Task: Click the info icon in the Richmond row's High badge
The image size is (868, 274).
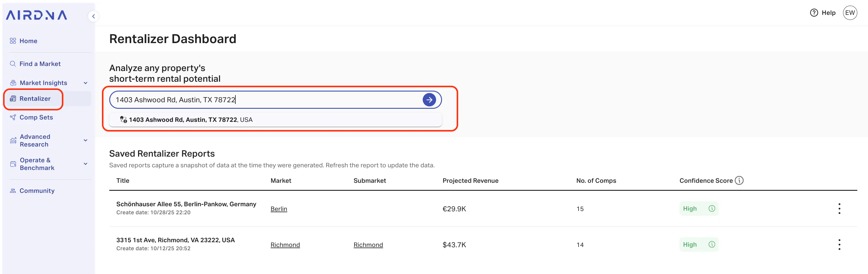Action: point(712,245)
